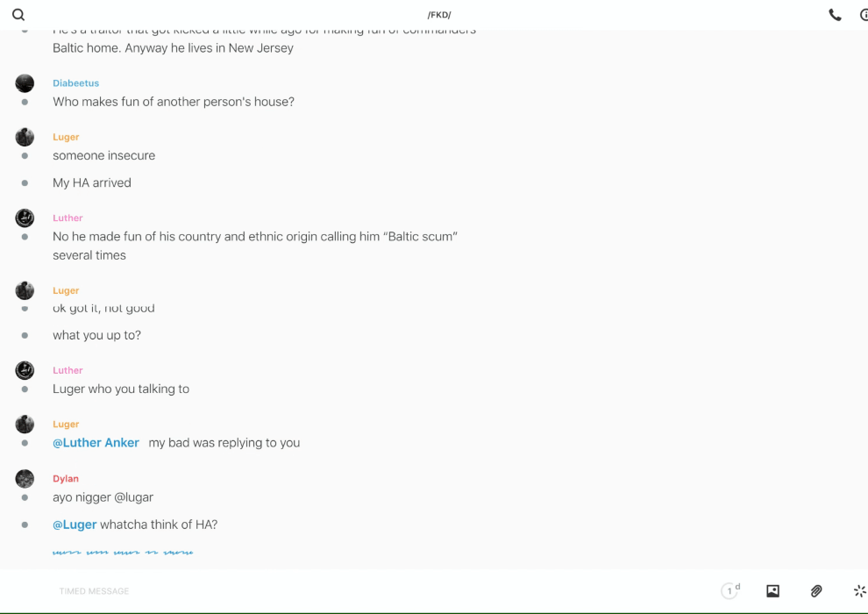This screenshot has height=614, width=868.
Task: Click Luger's avatar beside the "my bad" reply
Action: coord(25,425)
